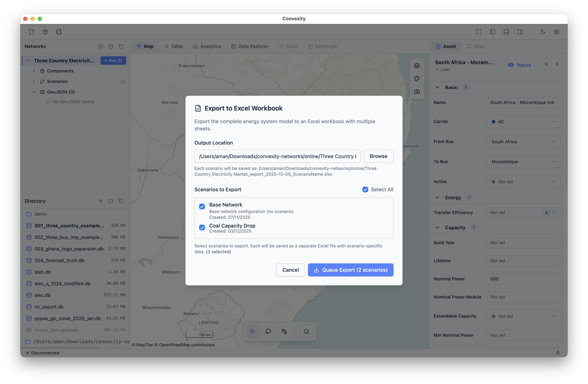Collapse the Basic section
This screenshot has width=588, height=384.
[x=437, y=87]
